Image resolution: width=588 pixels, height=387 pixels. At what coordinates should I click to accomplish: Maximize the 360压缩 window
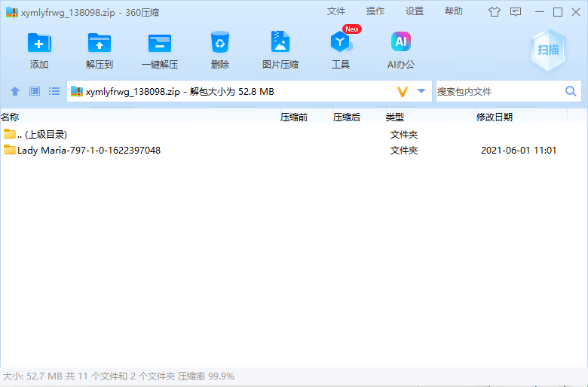(x=558, y=12)
